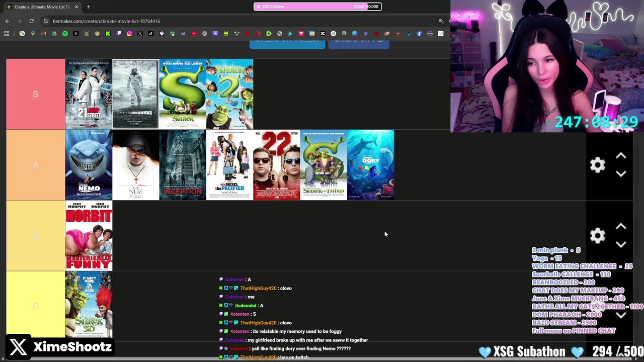Click chat message about finding dory over Nemo

coord(301,348)
